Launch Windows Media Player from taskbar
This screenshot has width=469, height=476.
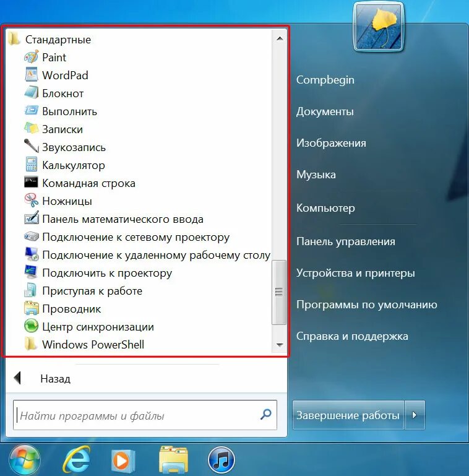[x=123, y=461]
